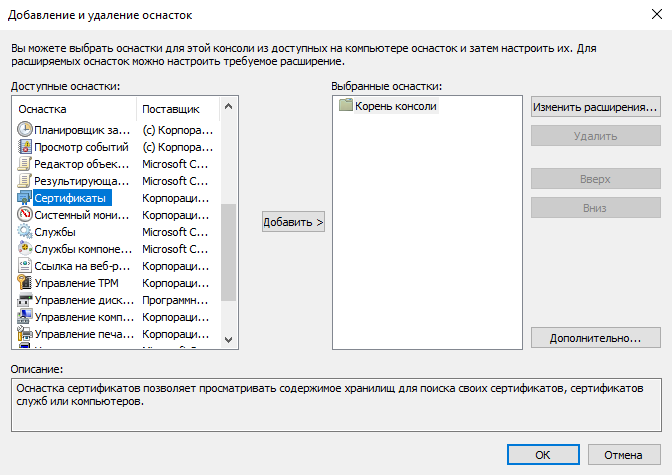This screenshot has width=672, height=475.
Task: Click the key icon of Управление TPM
Action: click(25, 283)
